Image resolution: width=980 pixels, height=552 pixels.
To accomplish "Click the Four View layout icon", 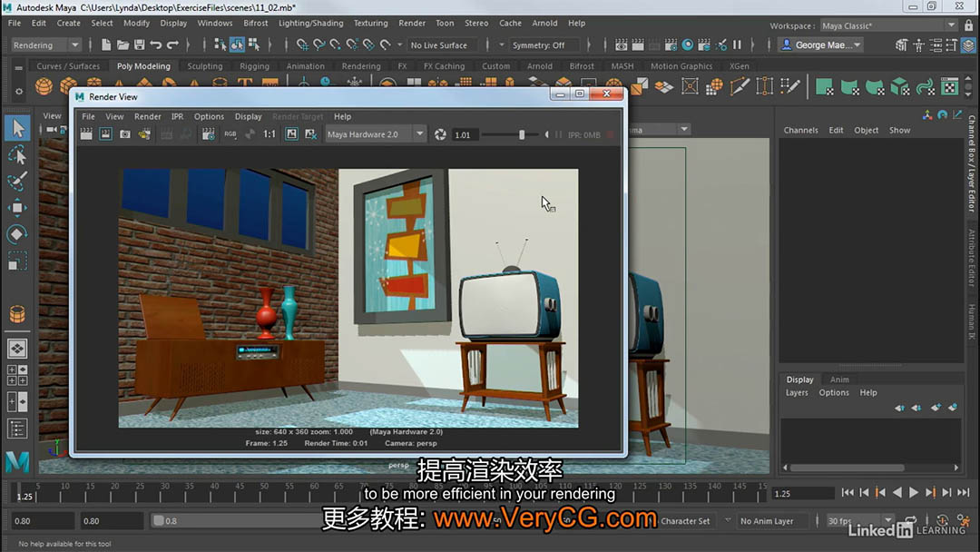I will tap(17, 375).
